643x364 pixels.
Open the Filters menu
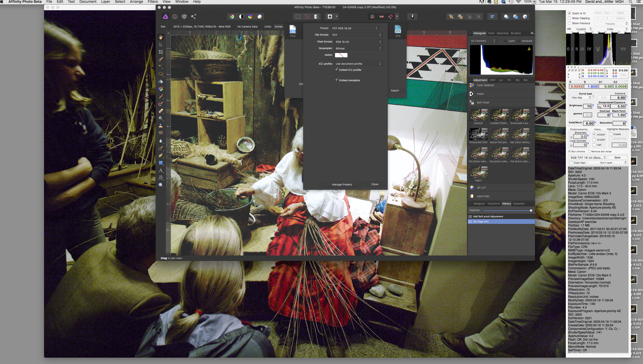(153, 2)
